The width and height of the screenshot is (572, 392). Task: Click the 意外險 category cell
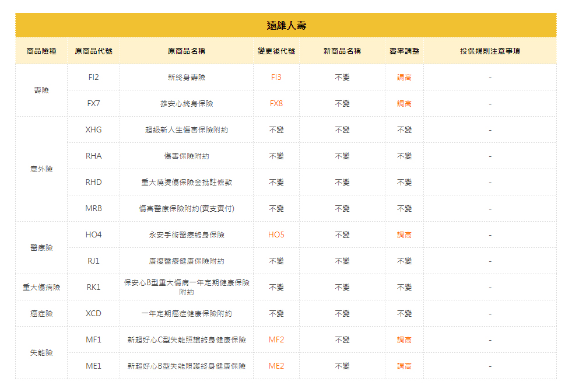coord(41,169)
